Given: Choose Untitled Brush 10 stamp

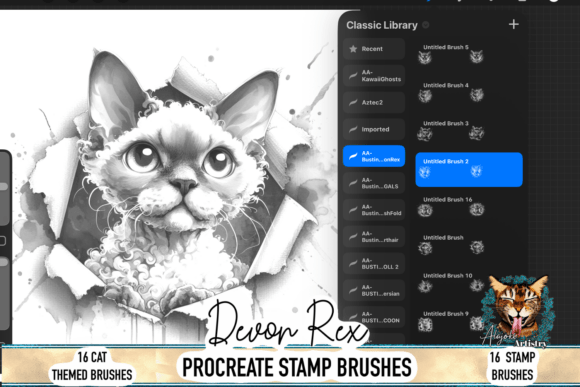Looking at the screenshot, I should [469, 283].
